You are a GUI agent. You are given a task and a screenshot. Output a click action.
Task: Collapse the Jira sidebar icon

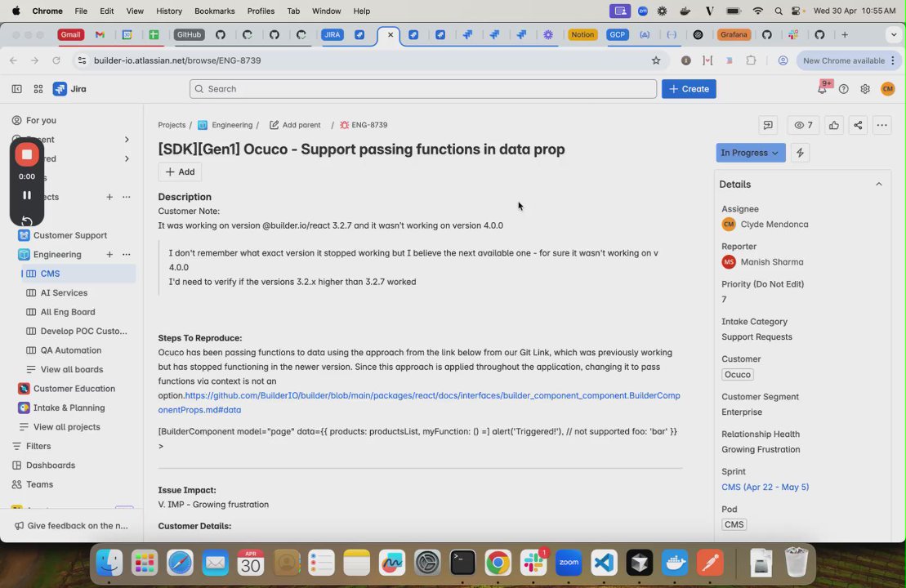point(17,89)
